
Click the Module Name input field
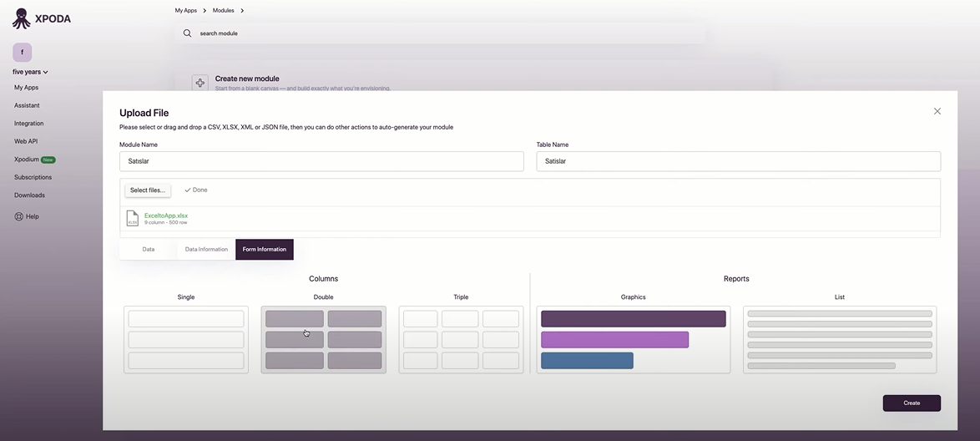(x=321, y=161)
